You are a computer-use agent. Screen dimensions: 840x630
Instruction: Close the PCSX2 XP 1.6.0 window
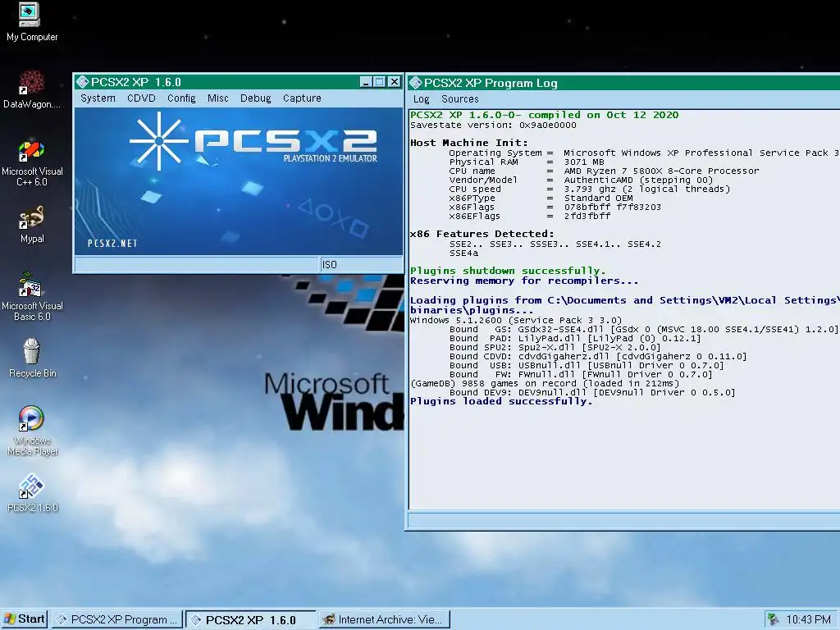tap(395, 82)
